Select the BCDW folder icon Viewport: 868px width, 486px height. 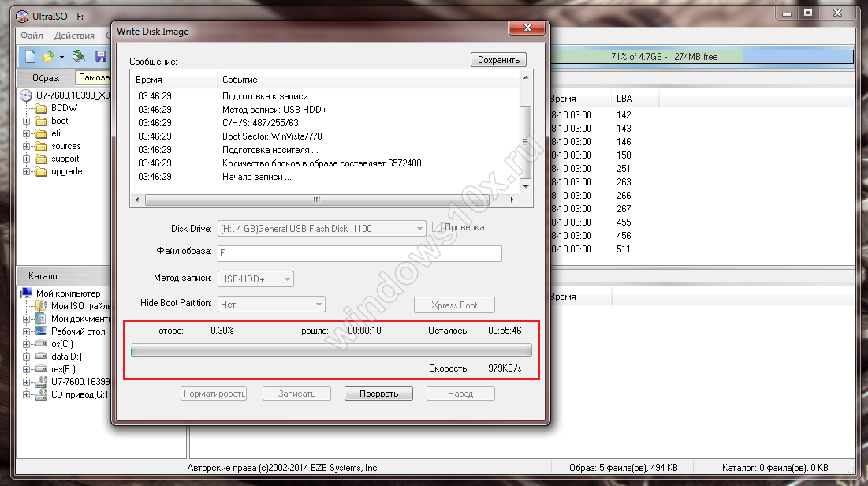(41, 108)
